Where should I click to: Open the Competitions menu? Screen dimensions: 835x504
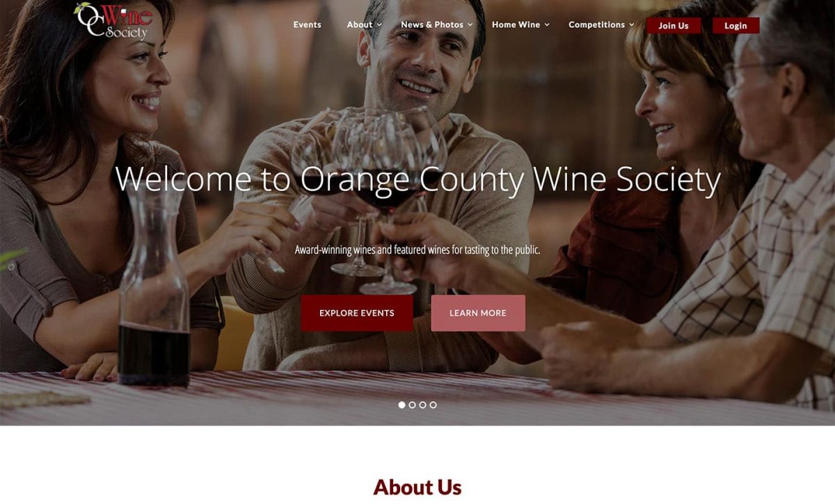596,24
